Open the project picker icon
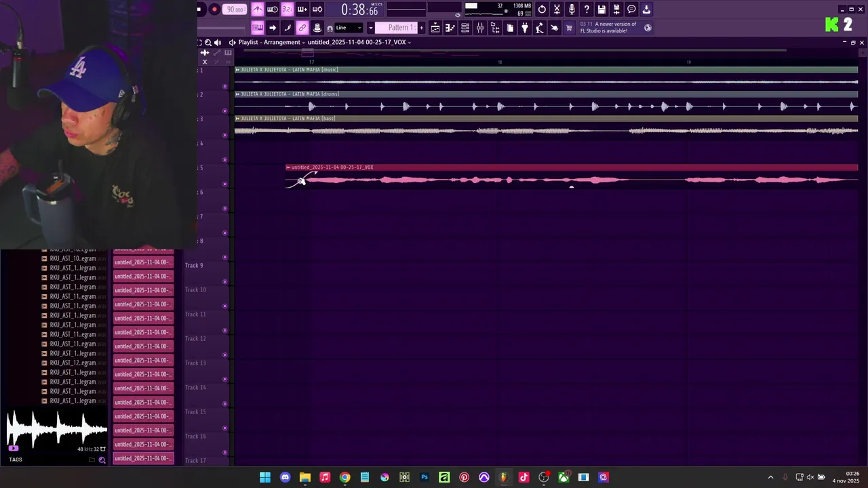 point(510,28)
